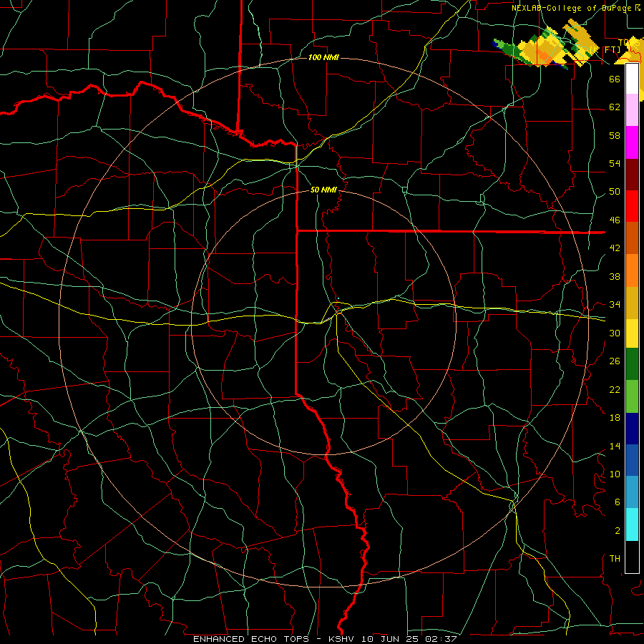Click the light blue legend band
This screenshot has width=644, height=644.
[632, 492]
